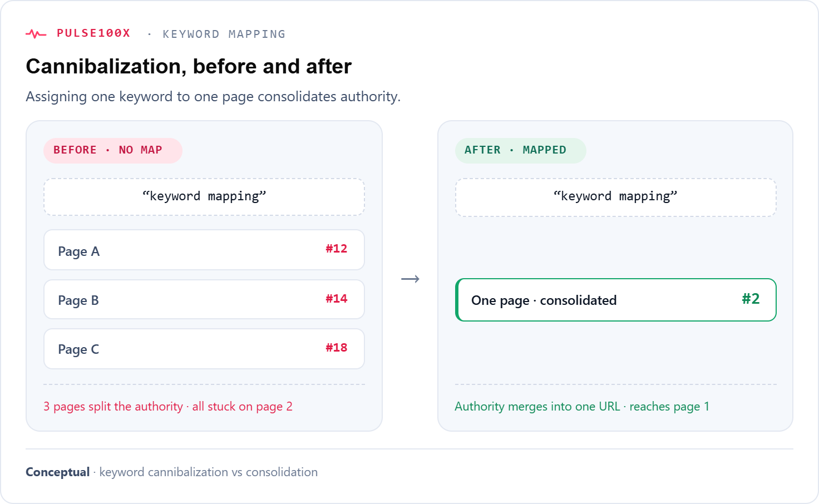Click the #14 rank badge
819x504 pixels.
(337, 299)
